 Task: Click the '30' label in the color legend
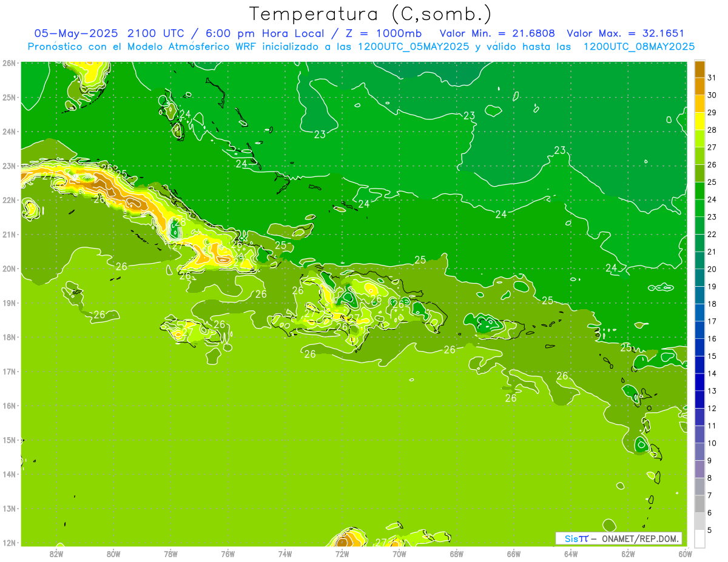[x=712, y=96]
